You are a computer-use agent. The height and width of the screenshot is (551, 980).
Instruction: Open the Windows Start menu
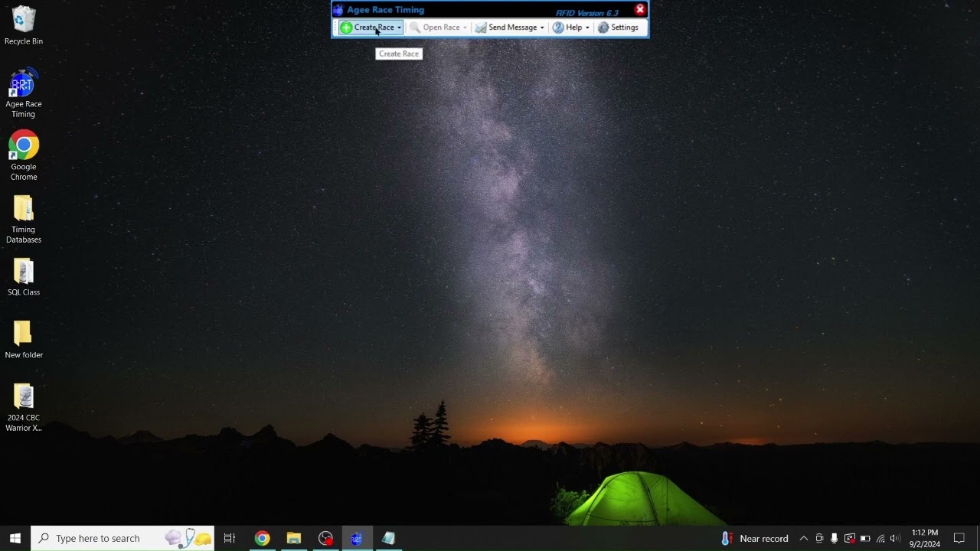point(15,538)
